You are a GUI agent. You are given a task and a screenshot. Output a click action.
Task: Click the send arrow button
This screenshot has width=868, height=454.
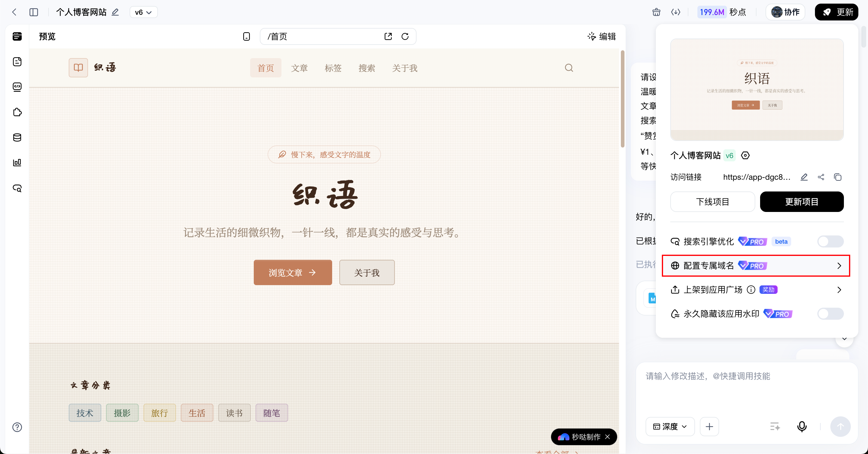pyautogui.click(x=840, y=427)
